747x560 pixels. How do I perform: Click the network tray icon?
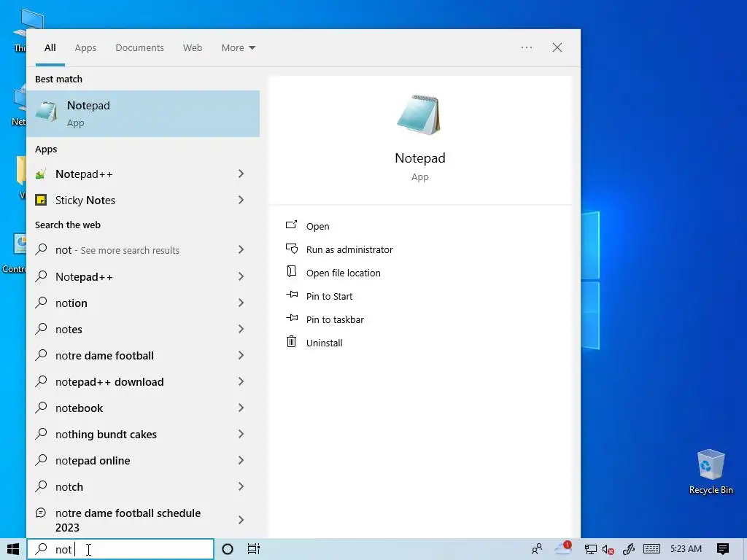click(x=591, y=550)
